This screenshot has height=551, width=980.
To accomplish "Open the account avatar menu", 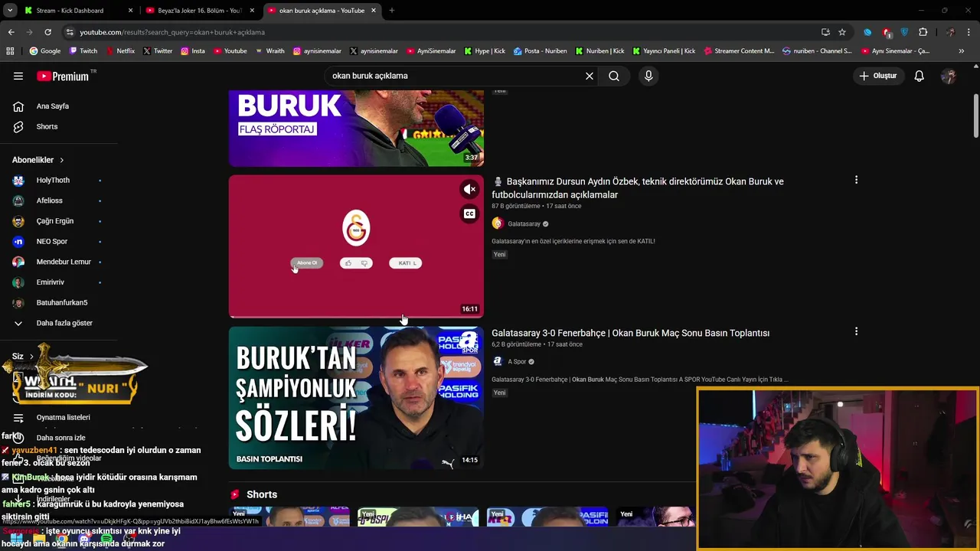I will pos(949,76).
